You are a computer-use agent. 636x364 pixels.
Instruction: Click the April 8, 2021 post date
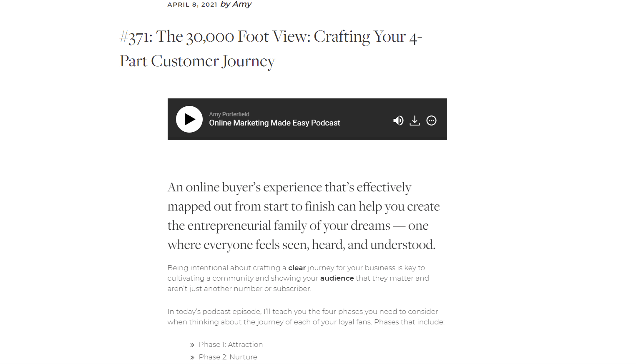pyautogui.click(x=192, y=5)
